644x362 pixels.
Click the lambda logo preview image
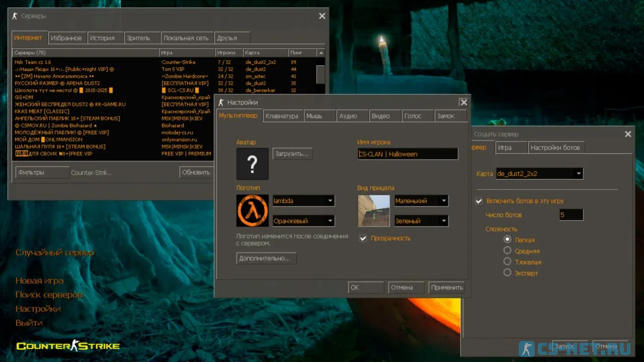click(253, 210)
